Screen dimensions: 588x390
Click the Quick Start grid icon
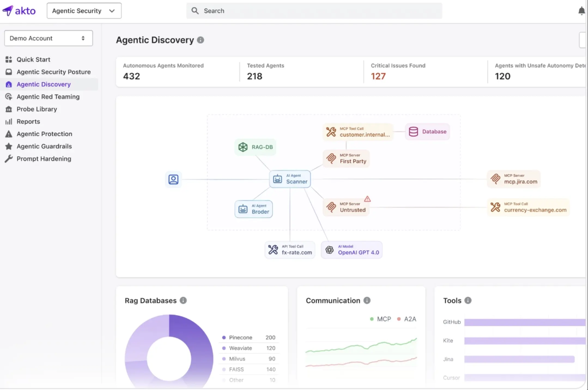click(x=9, y=59)
